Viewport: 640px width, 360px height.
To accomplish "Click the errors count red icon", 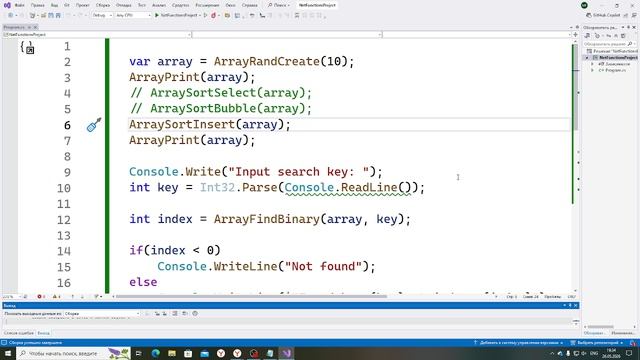I will 41,296.
